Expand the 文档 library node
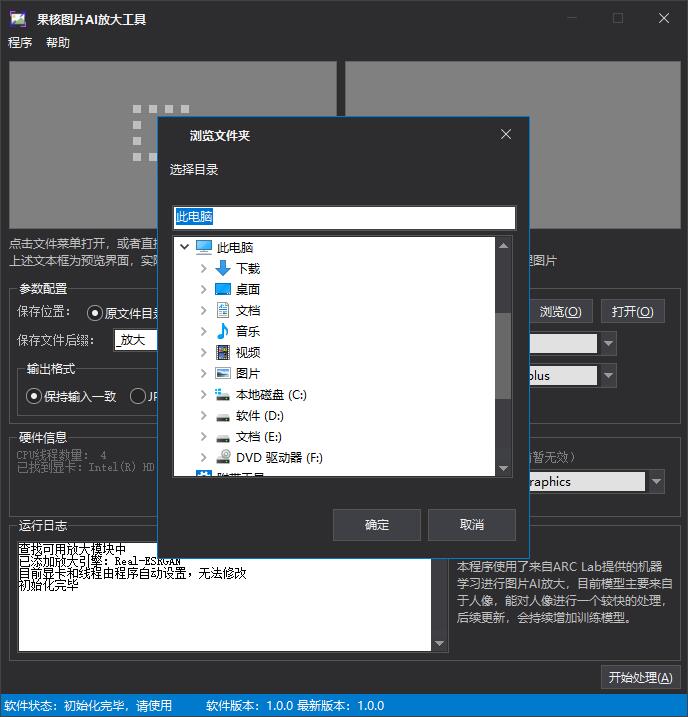688x717 pixels. (203, 310)
